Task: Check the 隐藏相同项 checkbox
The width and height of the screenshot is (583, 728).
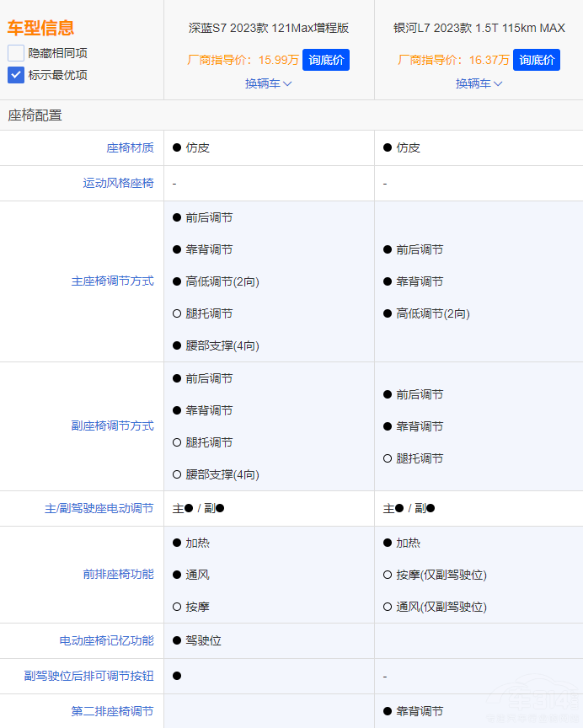Action: (16, 53)
